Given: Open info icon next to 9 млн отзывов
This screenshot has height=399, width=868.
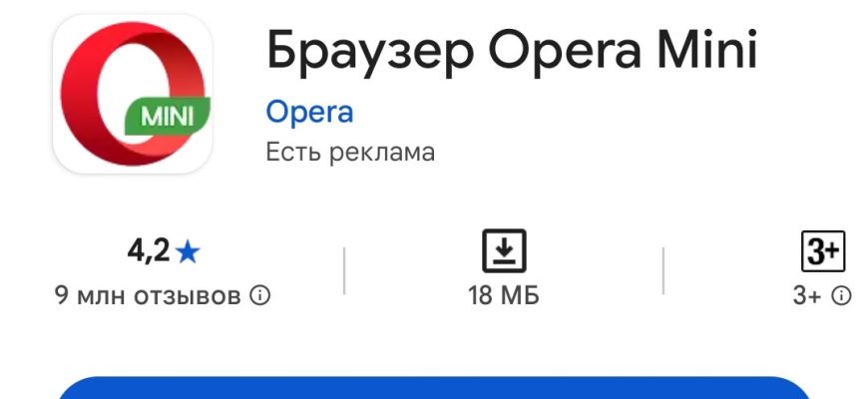Looking at the screenshot, I should click(260, 296).
